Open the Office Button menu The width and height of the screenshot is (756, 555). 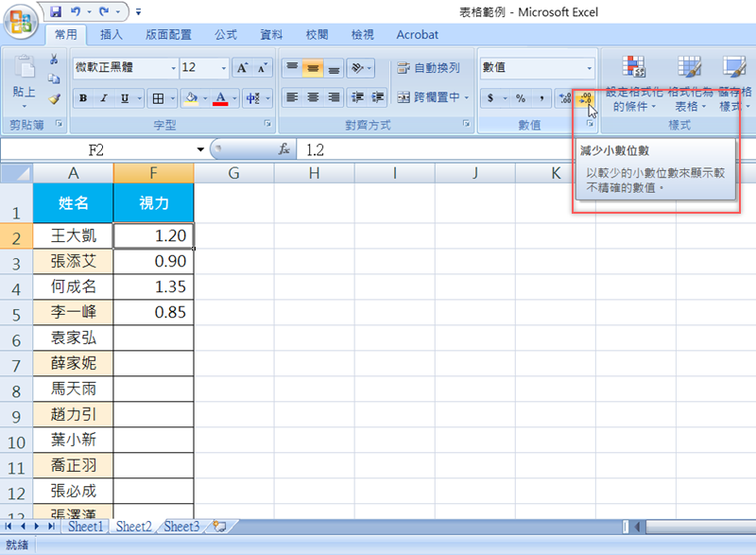click(x=20, y=22)
